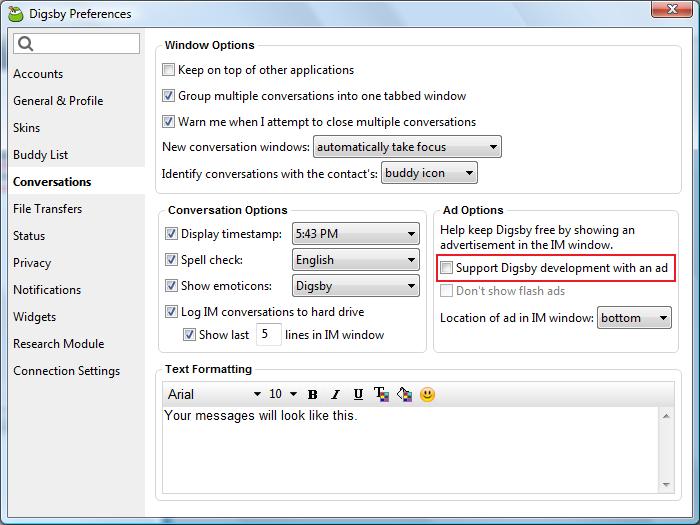
Task: Toggle Show emoticons checkbox
Action: click(x=171, y=285)
